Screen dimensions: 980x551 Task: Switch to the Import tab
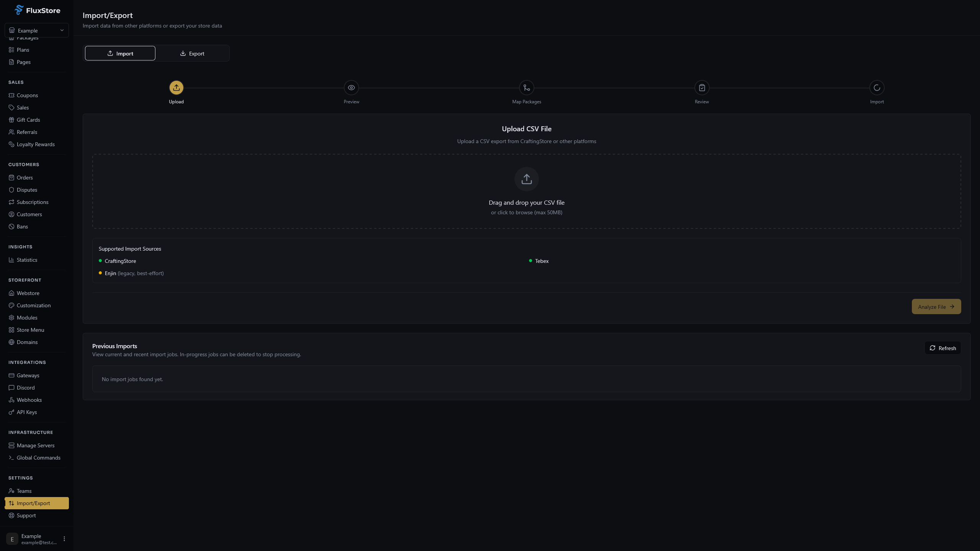point(120,53)
